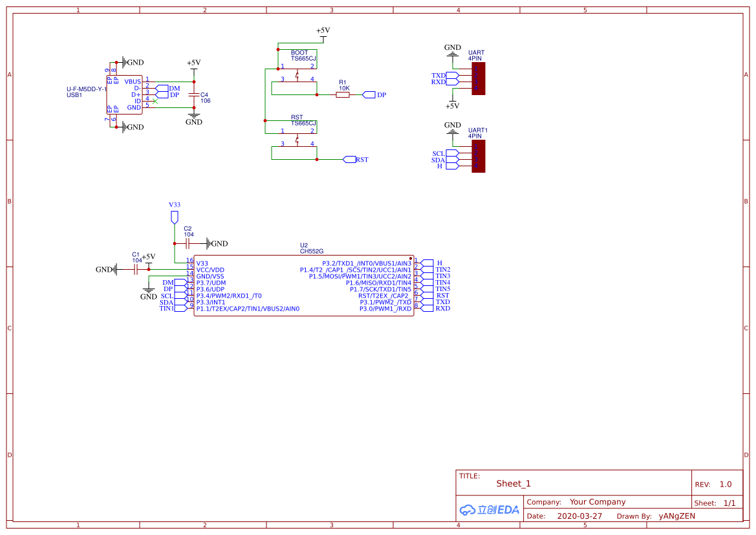The image size is (756, 535).
Task: Click the P3.0/PWM1_/RXD pin label
Action: [x=385, y=309]
